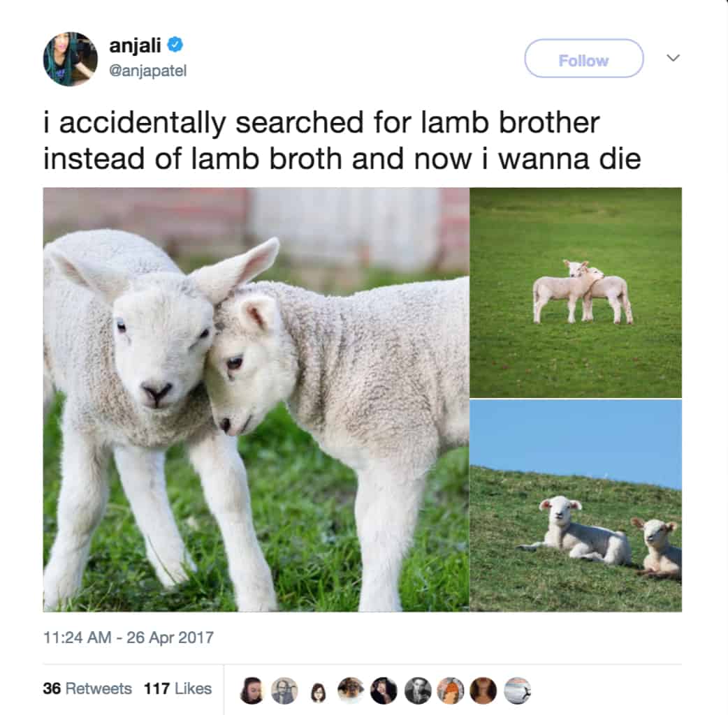View the 117 Likes list
728x715 pixels.
click(x=177, y=688)
